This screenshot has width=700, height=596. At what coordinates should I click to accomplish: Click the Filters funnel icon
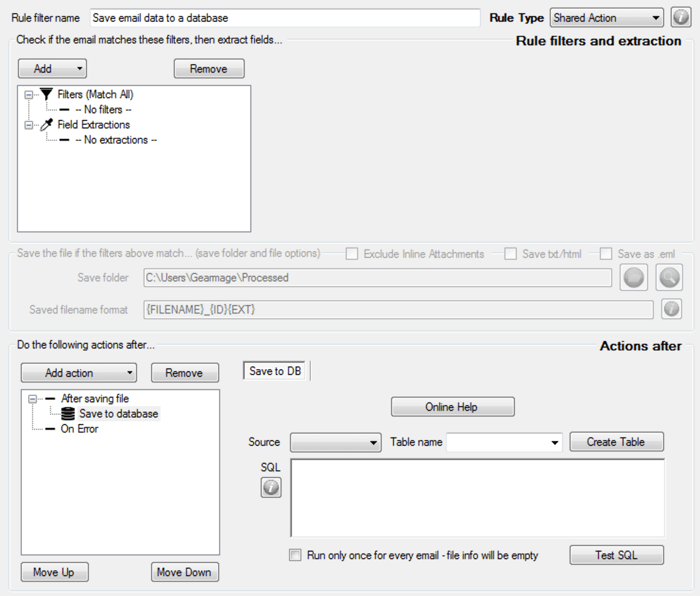pos(46,94)
